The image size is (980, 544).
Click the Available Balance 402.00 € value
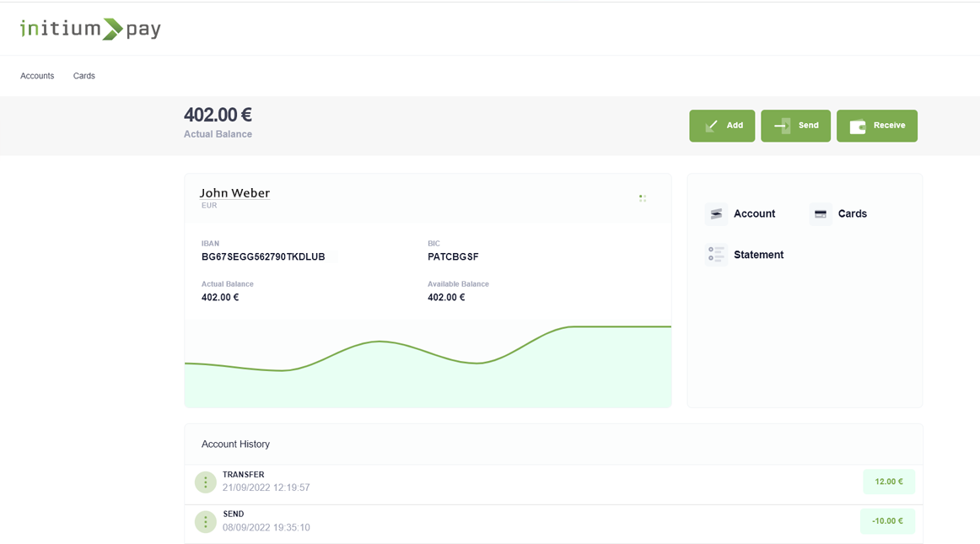click(x=446, y=298)
